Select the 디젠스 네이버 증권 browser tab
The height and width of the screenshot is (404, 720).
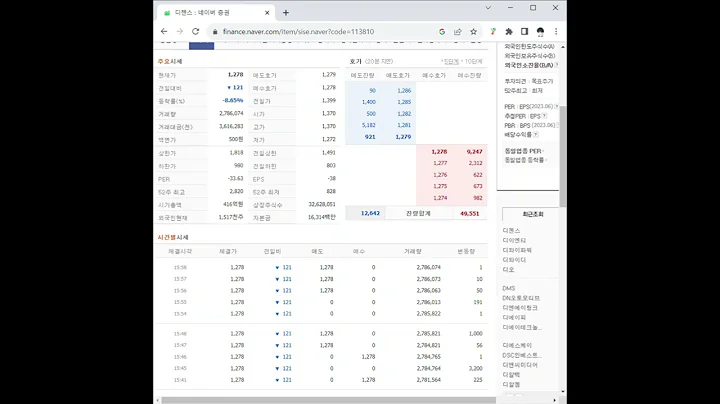pyautogui.click(x=216, y=13)
